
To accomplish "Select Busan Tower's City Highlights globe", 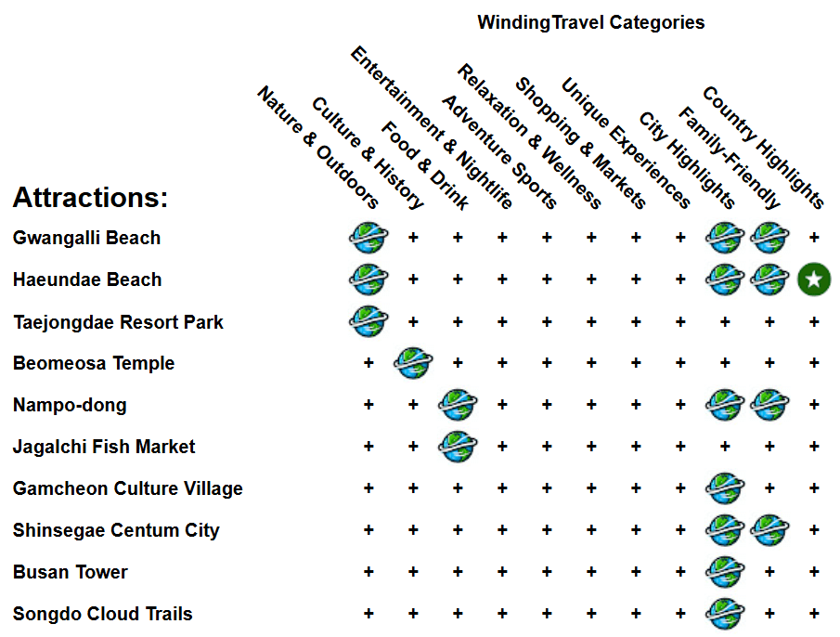I will (x=725, y=572).
